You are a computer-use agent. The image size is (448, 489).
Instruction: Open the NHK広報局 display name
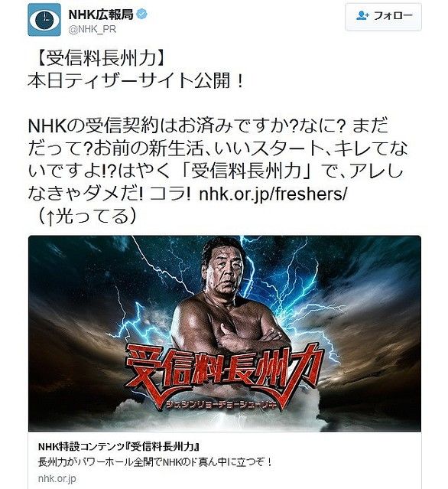pyautogui.click(x=101, y=15)
